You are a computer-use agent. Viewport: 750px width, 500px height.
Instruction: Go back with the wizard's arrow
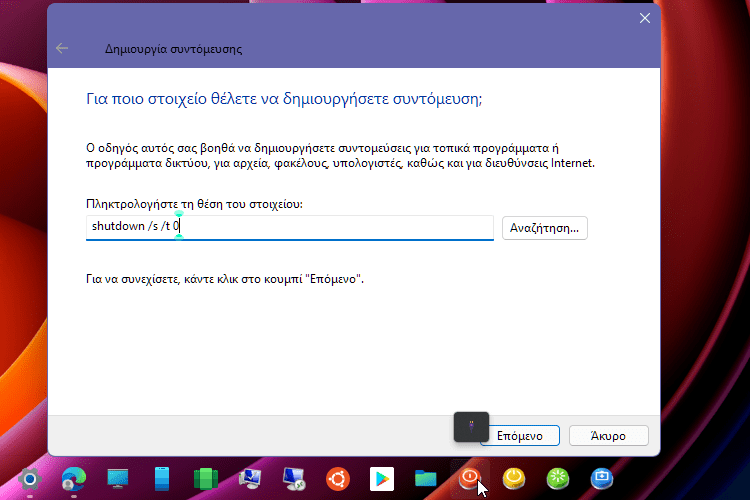point(62,48)
